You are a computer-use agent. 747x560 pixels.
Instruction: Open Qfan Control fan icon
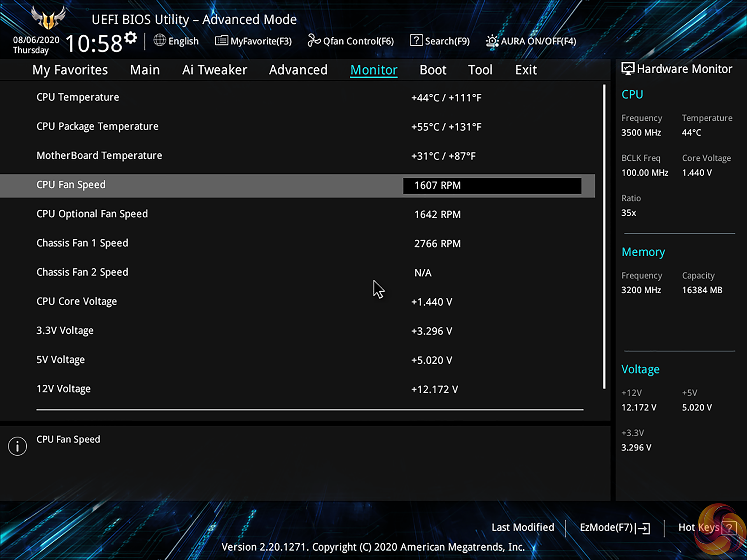click(314, 40)
